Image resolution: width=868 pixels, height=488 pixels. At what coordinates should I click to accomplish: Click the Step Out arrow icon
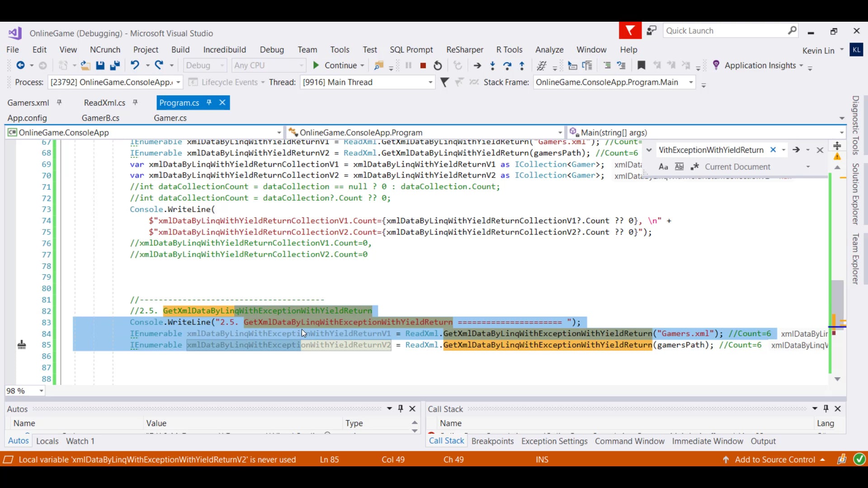[x=522, y=66]
